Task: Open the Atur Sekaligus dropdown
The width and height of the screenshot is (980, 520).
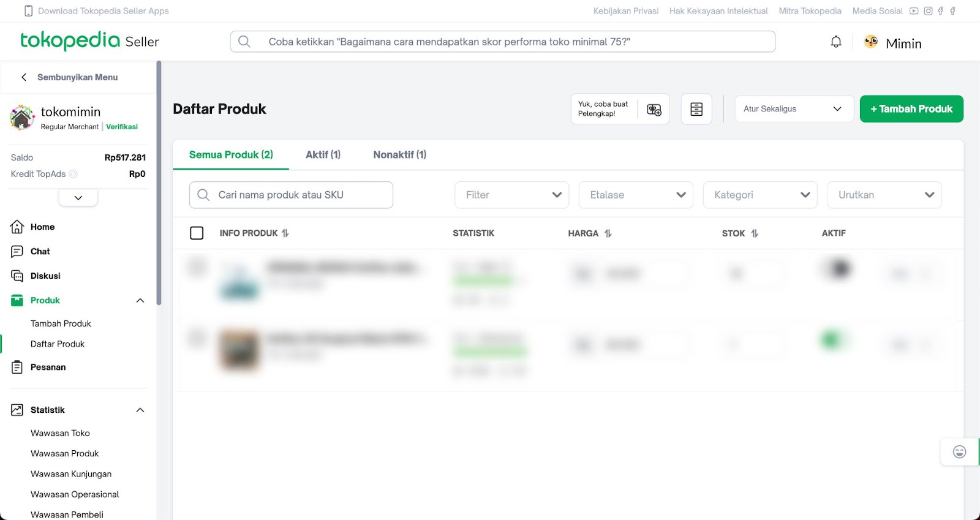Action: click(x=794, y=109)
